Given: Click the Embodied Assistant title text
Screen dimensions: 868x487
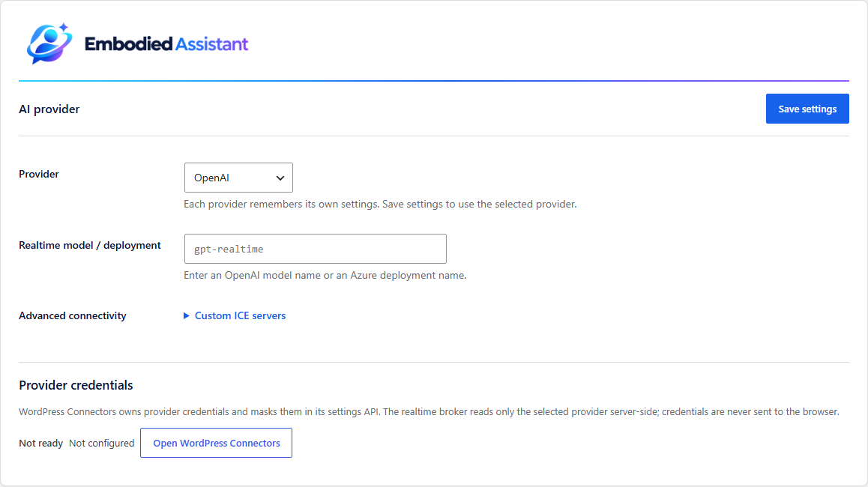Looking at the screenshot, I should [166, 43].
